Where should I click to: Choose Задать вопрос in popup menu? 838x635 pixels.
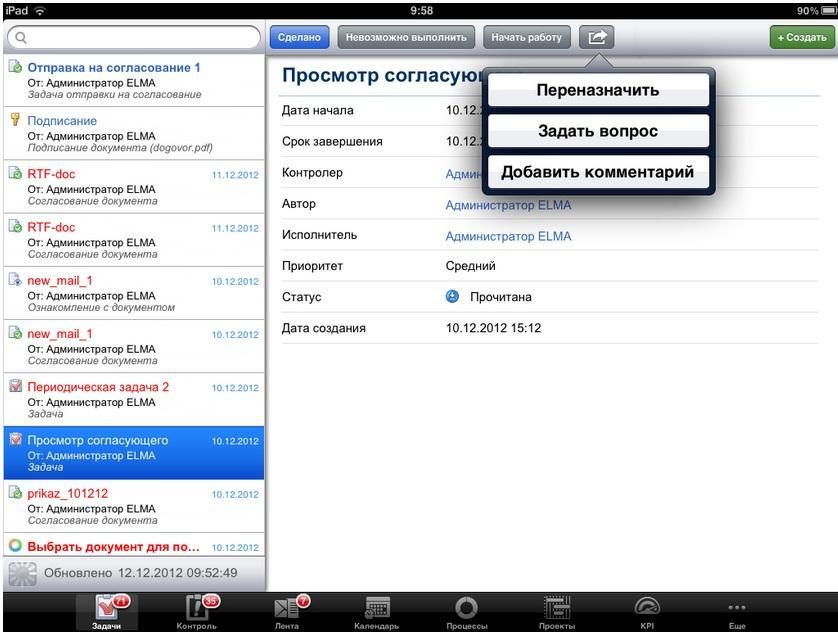click(x=598, y=131)
